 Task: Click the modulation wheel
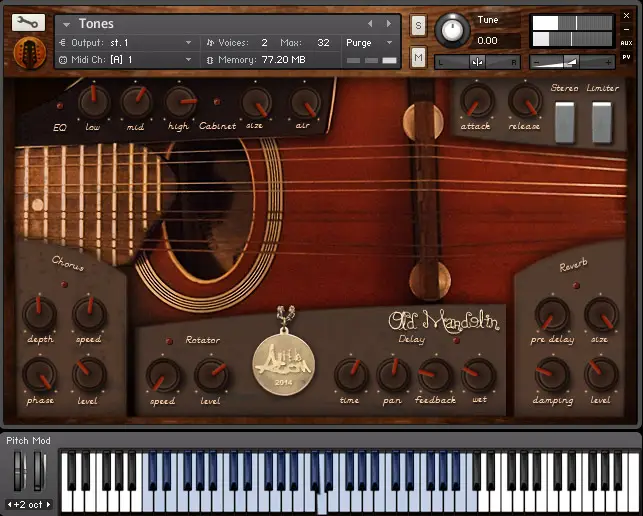coord(39,470)
